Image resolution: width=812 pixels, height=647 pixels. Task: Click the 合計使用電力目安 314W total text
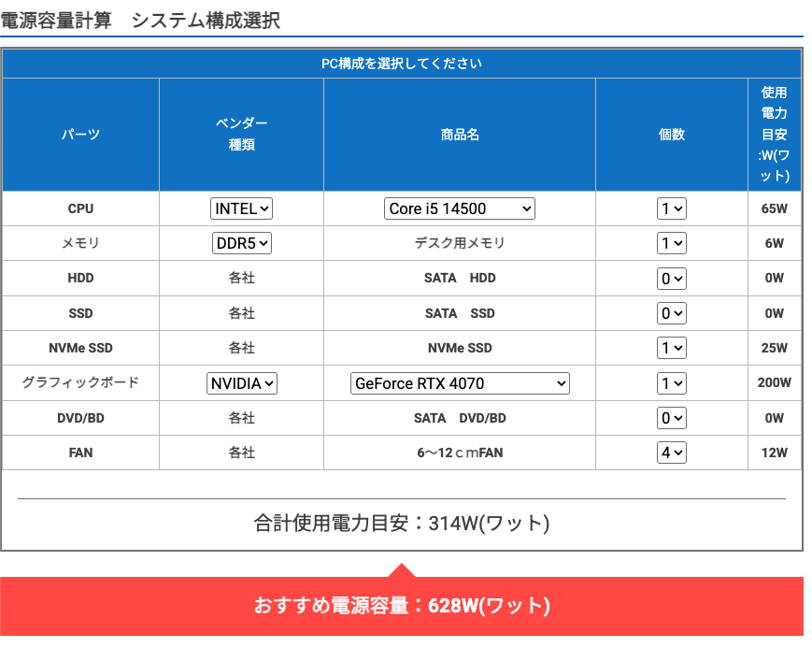tap(402, 523)
